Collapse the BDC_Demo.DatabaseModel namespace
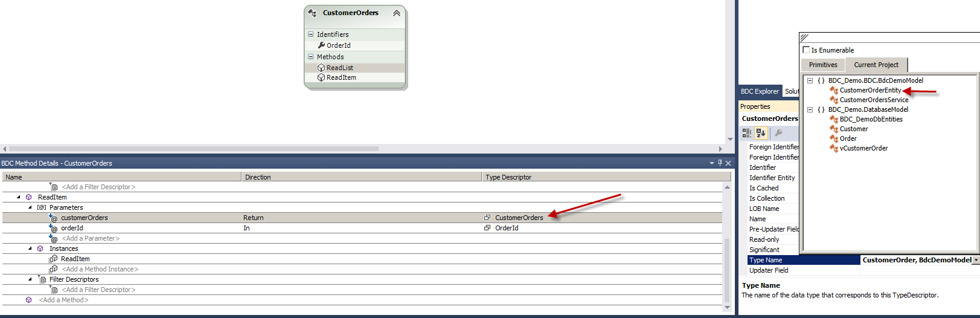The image size is (980, 318). coord(810,109)
